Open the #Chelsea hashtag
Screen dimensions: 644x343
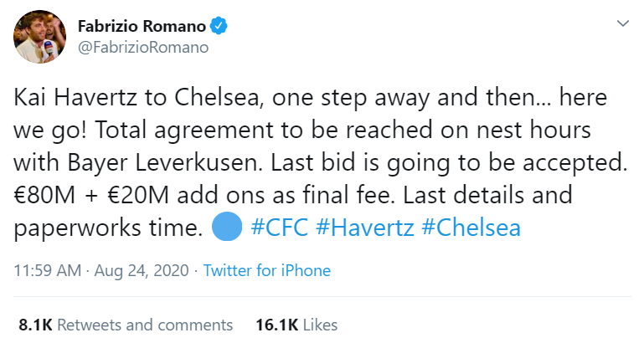tap(471, 228)
